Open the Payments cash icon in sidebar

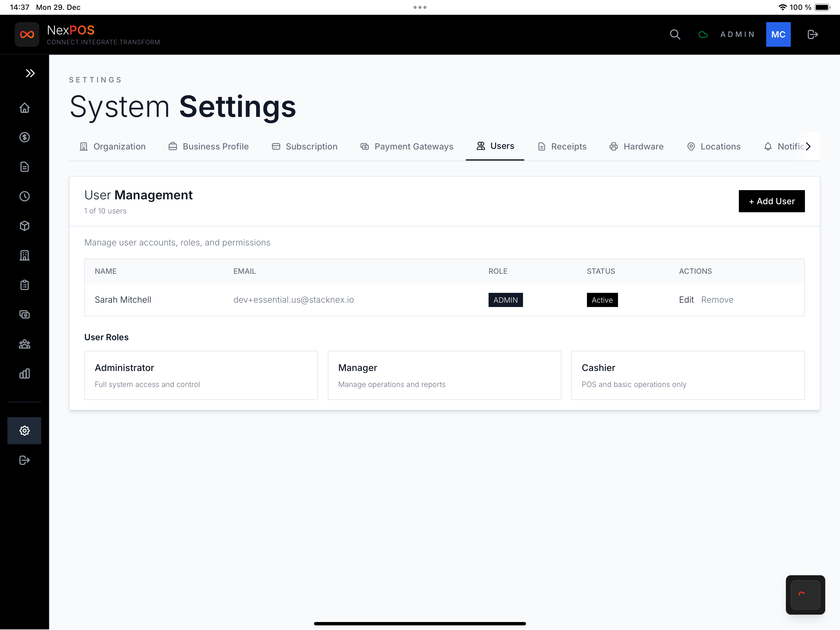pyautogui.click(x=24, y=314)
